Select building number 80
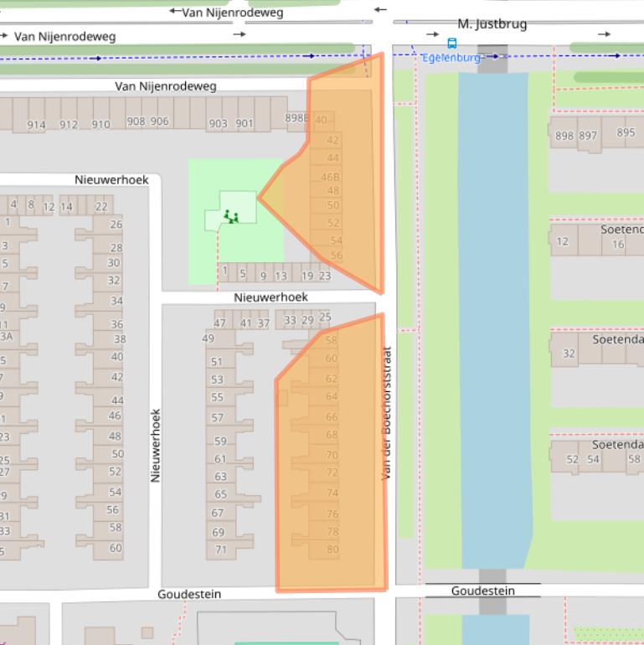 332,550
